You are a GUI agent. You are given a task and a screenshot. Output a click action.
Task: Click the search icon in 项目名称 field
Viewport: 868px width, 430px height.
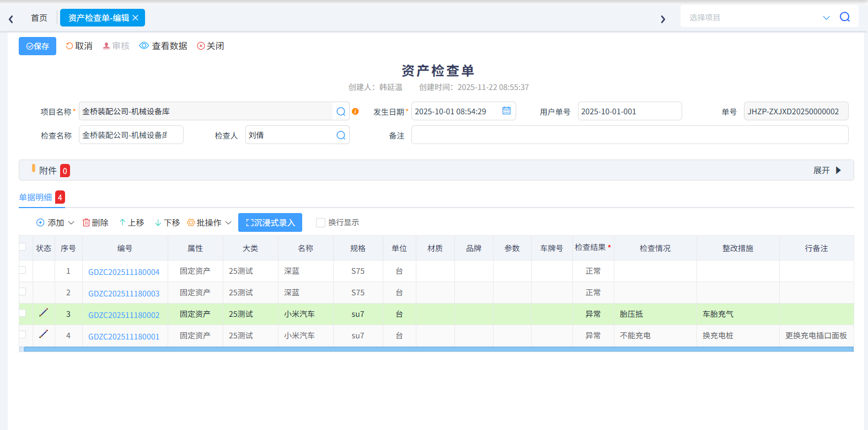pos(341,112)
